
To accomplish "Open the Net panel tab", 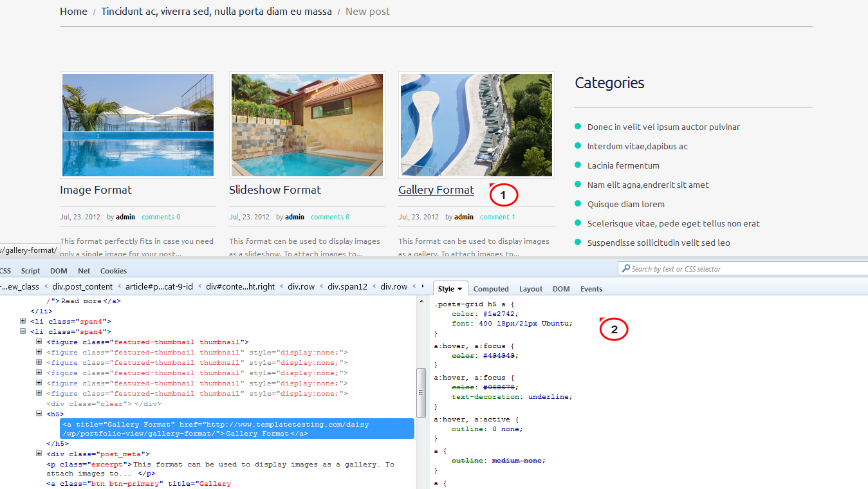I will point(84,271).
